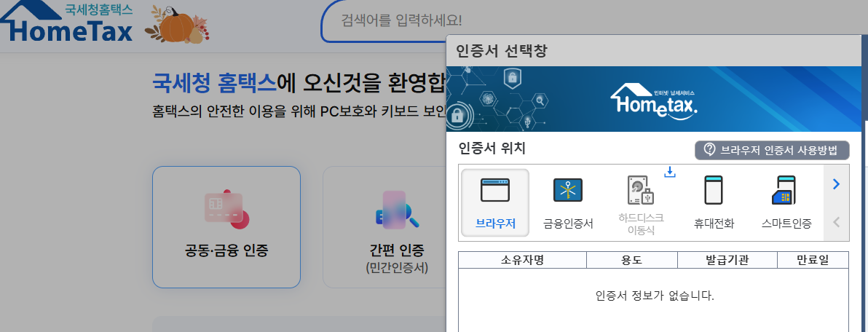Click the 발급기관 column header

[x=727, y=260]
